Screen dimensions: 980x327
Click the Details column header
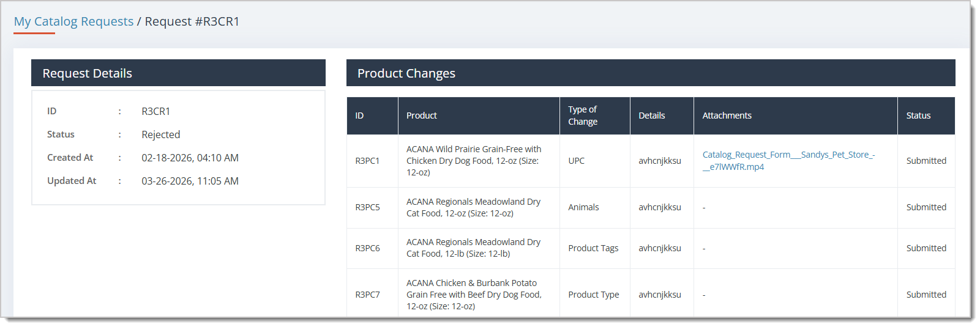coord(662,116)
